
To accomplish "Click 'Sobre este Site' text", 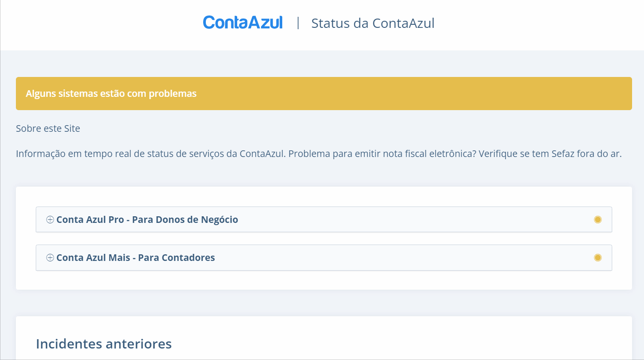I will click(48, 129).
